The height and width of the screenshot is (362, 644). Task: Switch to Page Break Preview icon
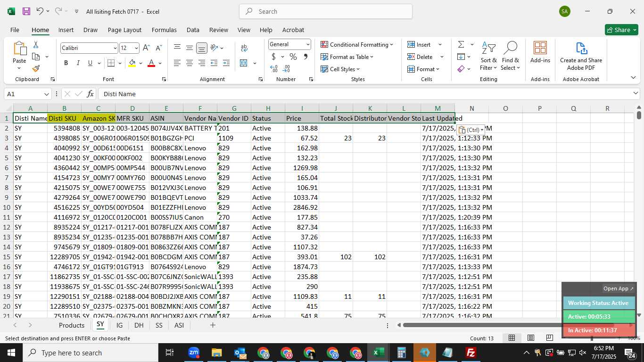(x=549, y=338)
